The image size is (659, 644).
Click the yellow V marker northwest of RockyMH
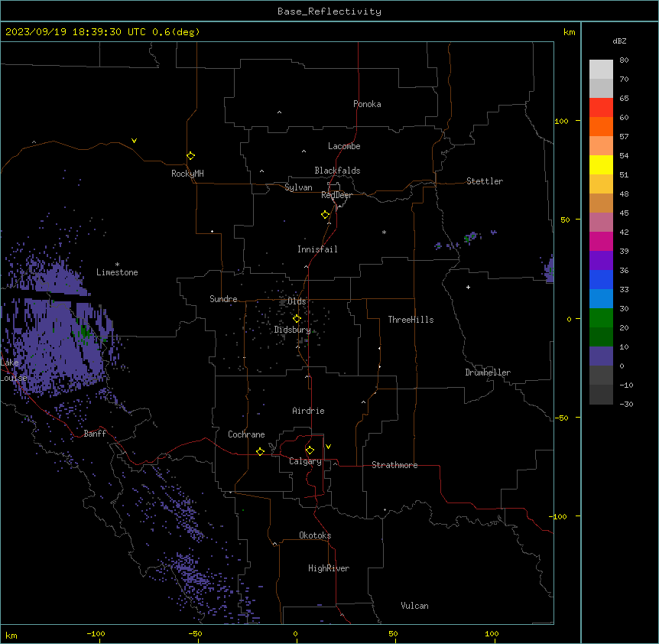(134, 141)
